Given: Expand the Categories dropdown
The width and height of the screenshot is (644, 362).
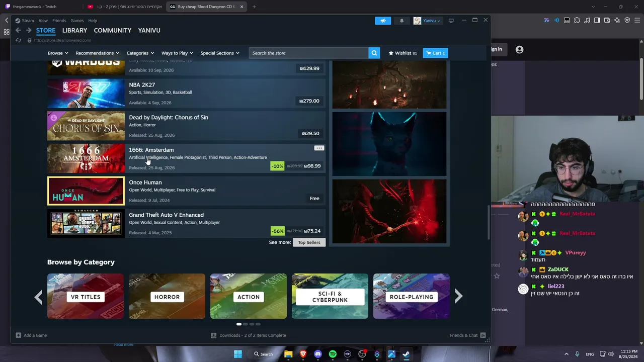Looking at the screenshot, I should tap(140, 53).
